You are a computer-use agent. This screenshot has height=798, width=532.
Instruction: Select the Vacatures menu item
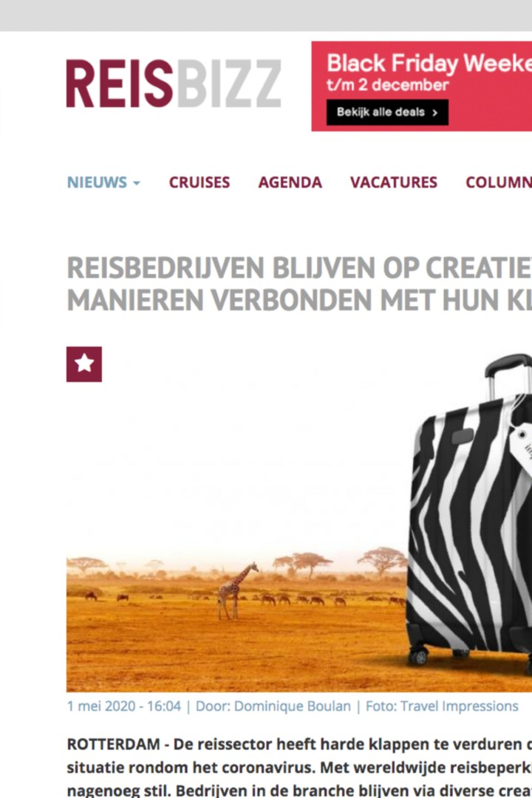[394, 183]
